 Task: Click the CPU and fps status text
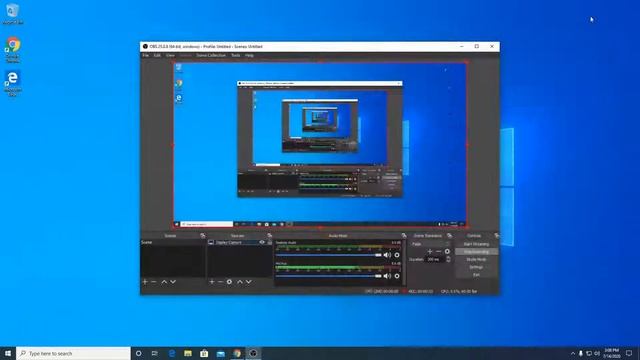coord(459,291)
